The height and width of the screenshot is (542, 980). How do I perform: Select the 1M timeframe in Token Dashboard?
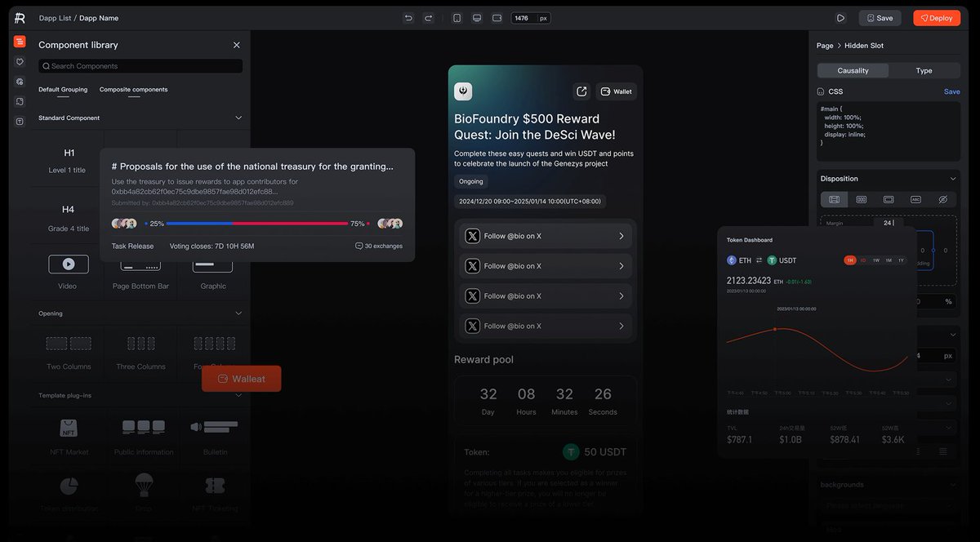[889, 260]
